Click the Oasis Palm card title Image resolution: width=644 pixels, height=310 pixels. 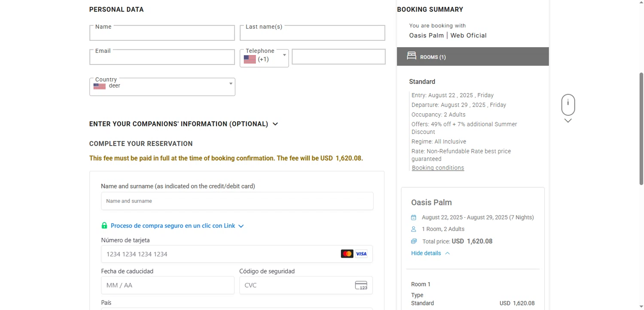click(x=431, y=202)
